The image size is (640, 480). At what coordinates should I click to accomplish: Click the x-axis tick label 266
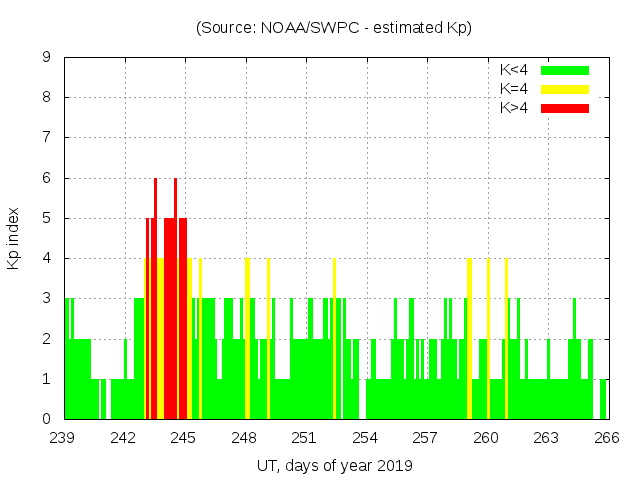(606, 438)
